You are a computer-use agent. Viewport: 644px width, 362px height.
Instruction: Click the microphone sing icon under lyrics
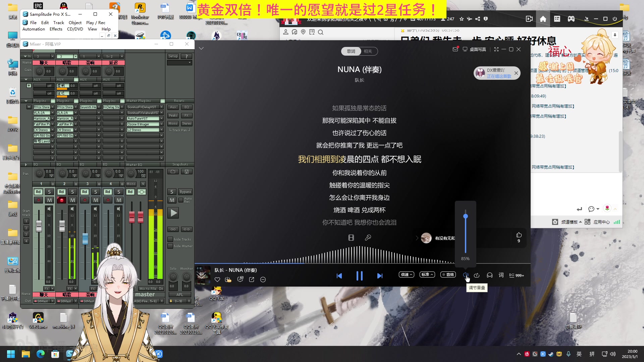coord(368,238)
